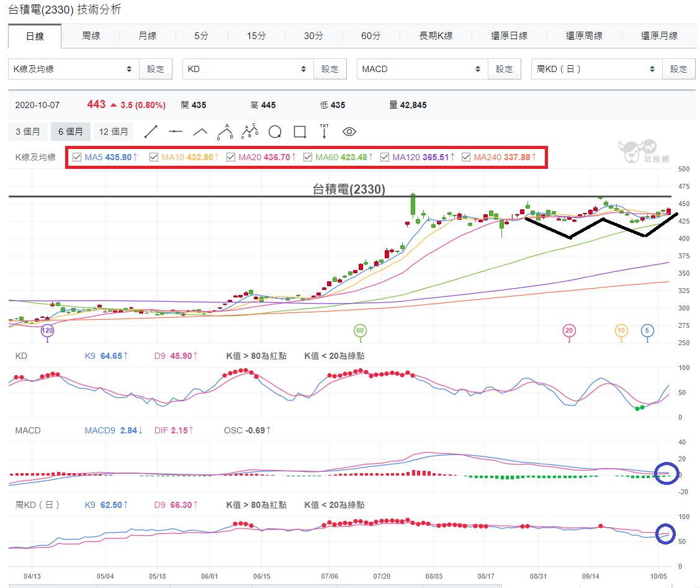Click the K9 62.50 value in 周KD panel
The height and width of the screenshot is (588, 700).
pos(106,505)
